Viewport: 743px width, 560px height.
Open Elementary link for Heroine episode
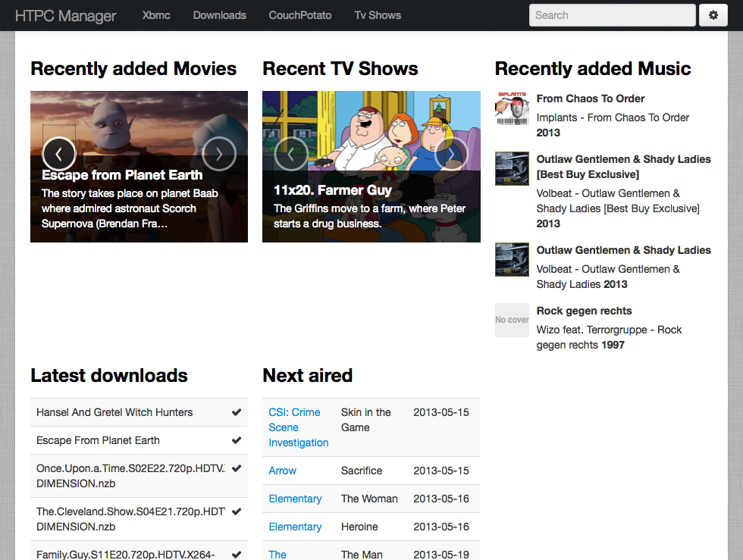point(295,527)
